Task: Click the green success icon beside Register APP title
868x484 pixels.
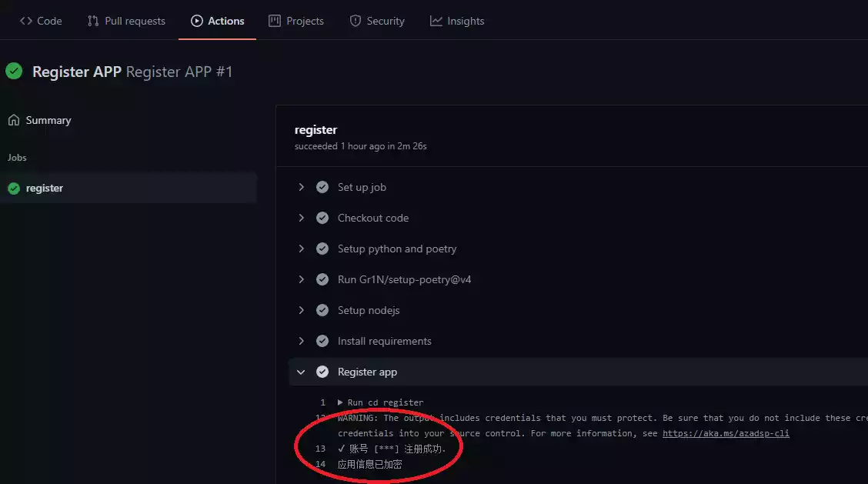Action: click(14, 71)
